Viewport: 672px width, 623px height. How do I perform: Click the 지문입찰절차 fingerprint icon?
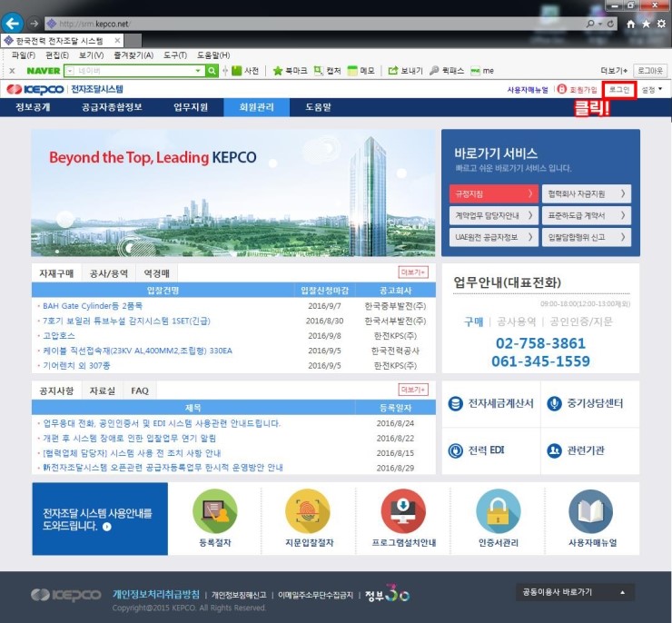(308, 511)
